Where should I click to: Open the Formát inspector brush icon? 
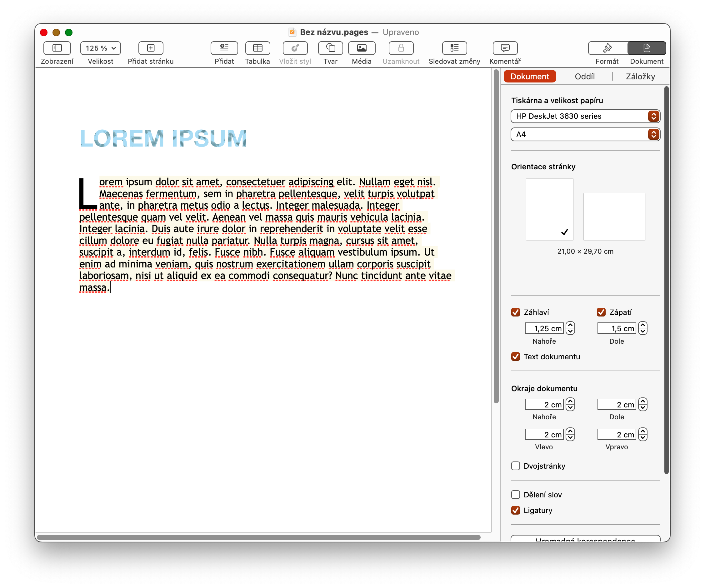click(x=607, y=48)
